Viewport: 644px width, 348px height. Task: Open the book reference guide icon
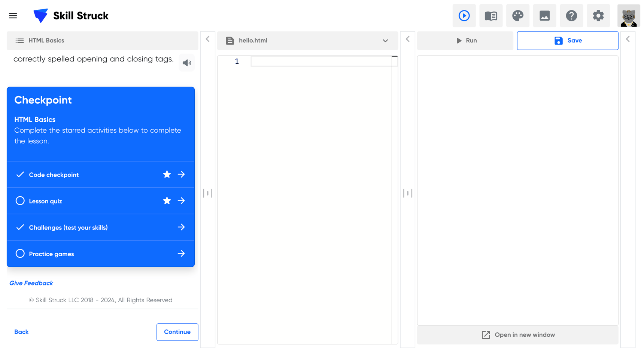(x=490, y=16)
